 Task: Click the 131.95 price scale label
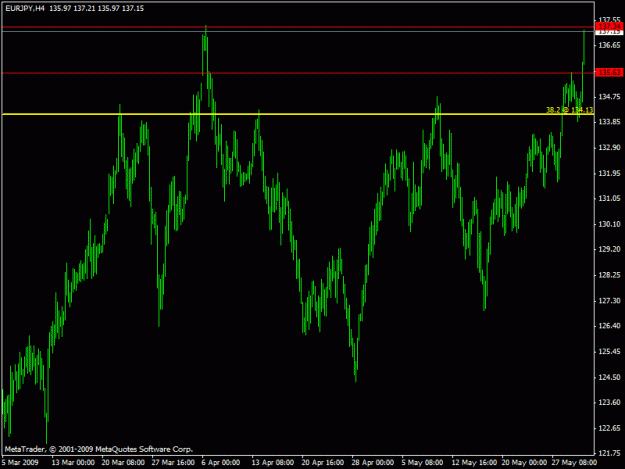[609, 173]
